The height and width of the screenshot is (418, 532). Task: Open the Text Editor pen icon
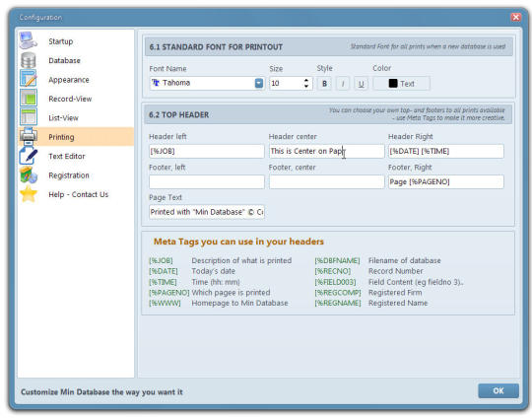point(29,156)
